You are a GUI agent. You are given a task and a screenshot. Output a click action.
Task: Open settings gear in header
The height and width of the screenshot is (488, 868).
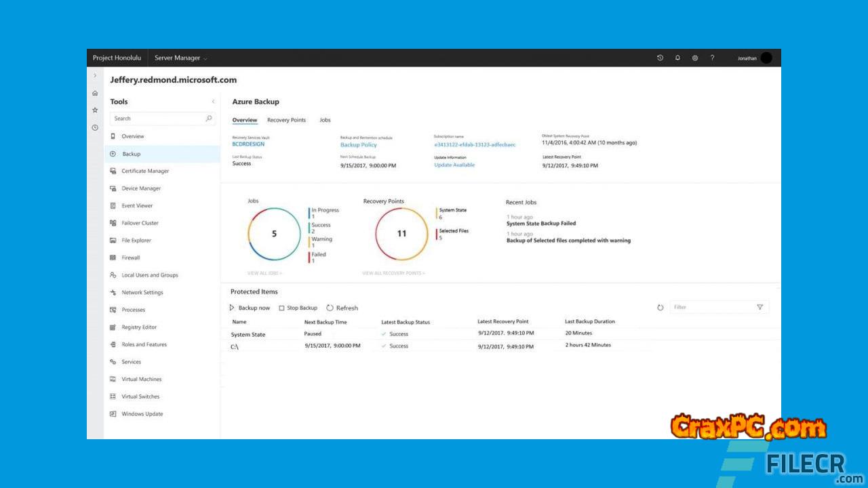[x=695, y=58]
